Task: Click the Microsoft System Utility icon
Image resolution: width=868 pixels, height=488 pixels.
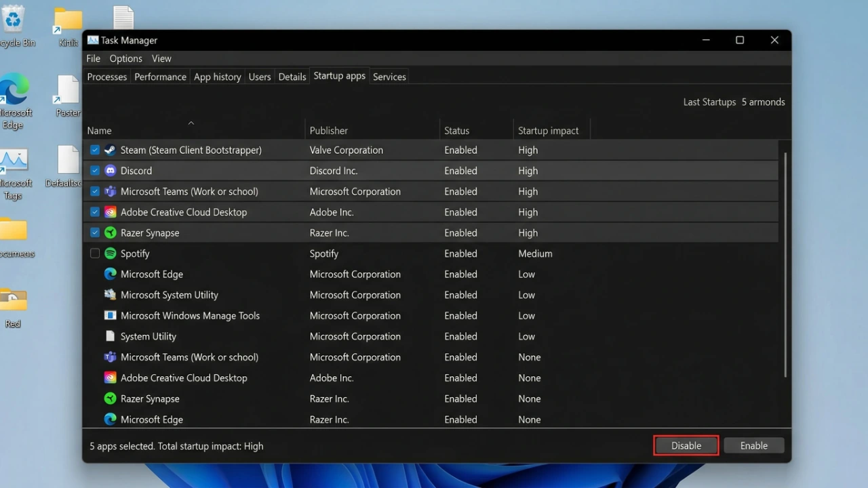Action: click(x=110, y=295)
